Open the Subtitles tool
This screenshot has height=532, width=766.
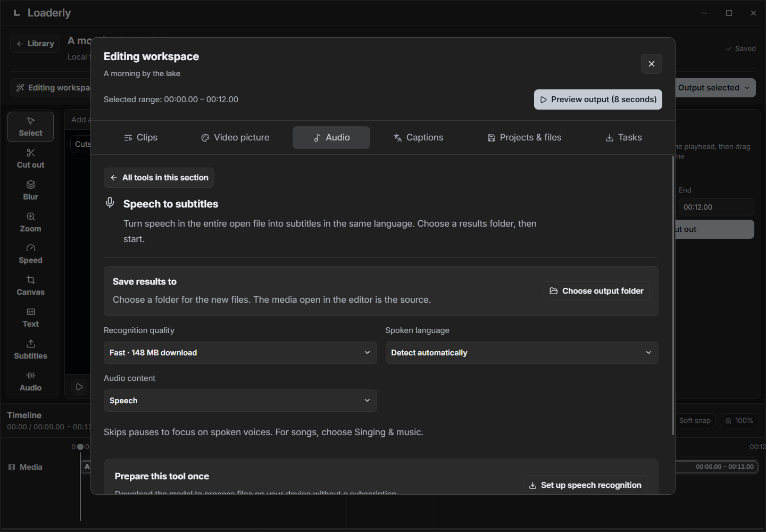[30, 350]
